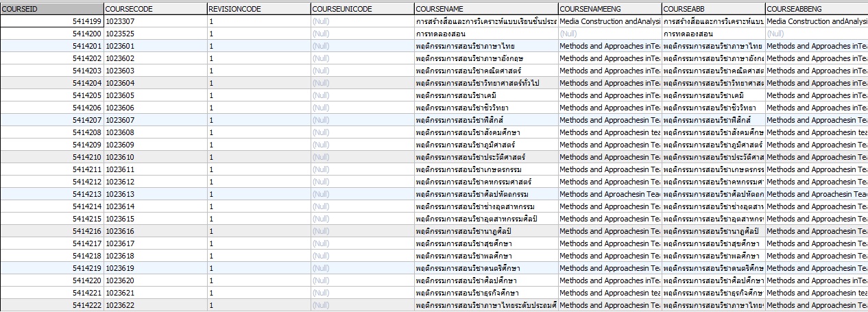
Task: Click the COURSEABBENG column header
Action: point(817,9)
